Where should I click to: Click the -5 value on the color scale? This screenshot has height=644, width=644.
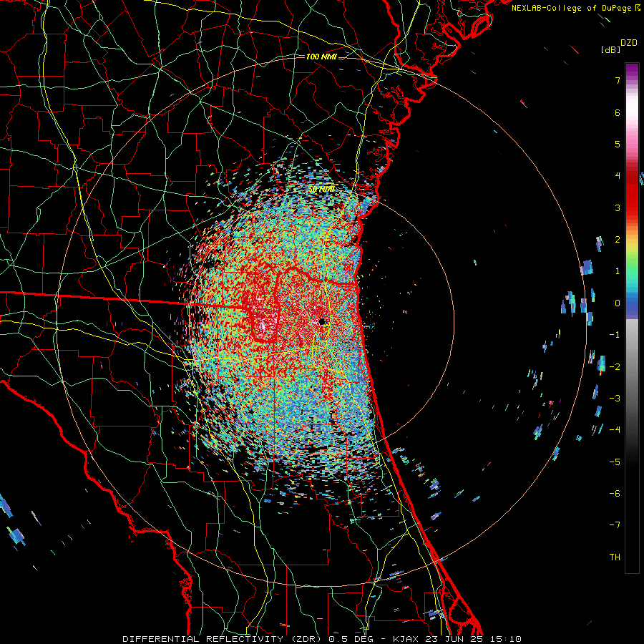tap(615, 462)
